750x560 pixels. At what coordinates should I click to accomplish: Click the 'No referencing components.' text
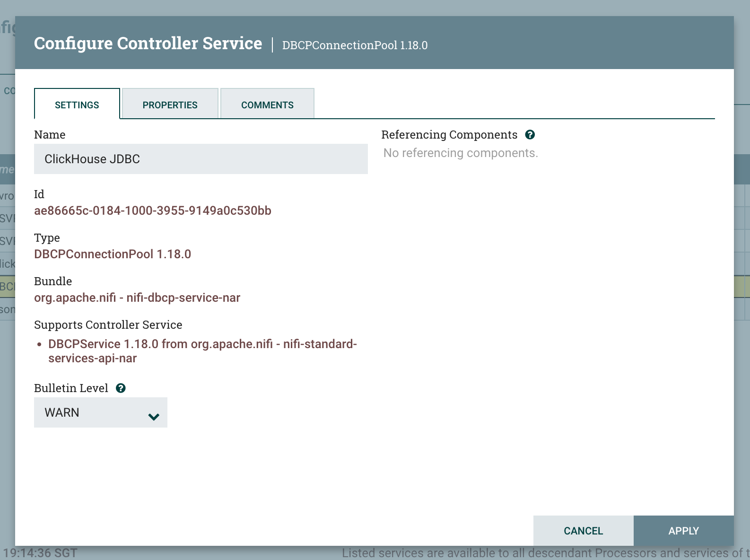click(461, 153)
